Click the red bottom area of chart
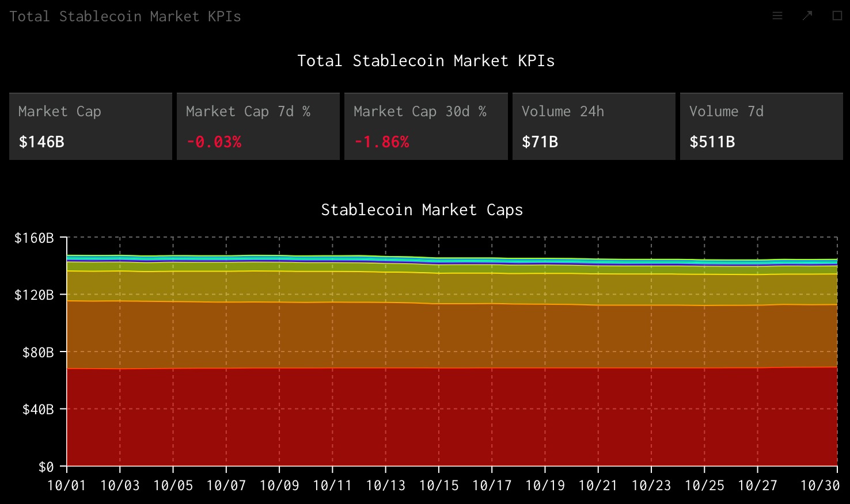The height and width of the screenshot is (504, 850). pyautogui.click(x=452, y=417)
